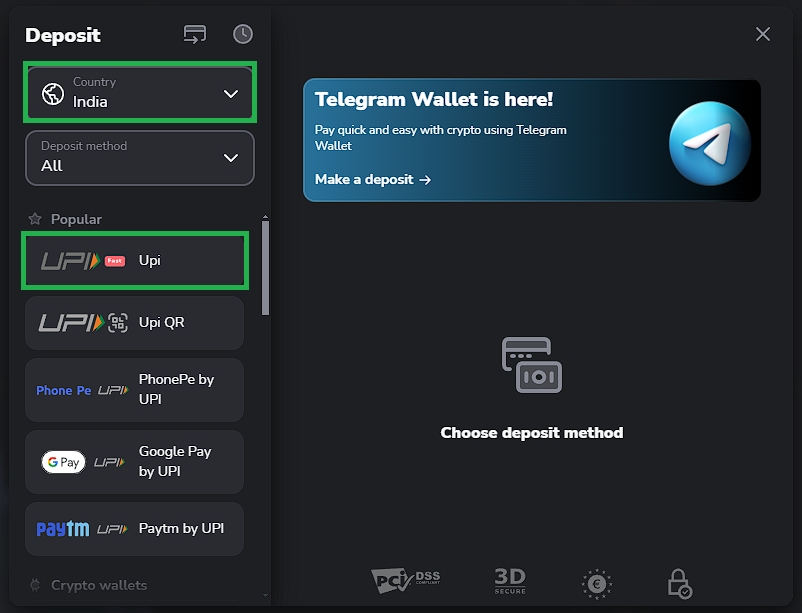Screen dimensions: 802x613
Task: Click the card and cash deposit icon
Action: 532,366
